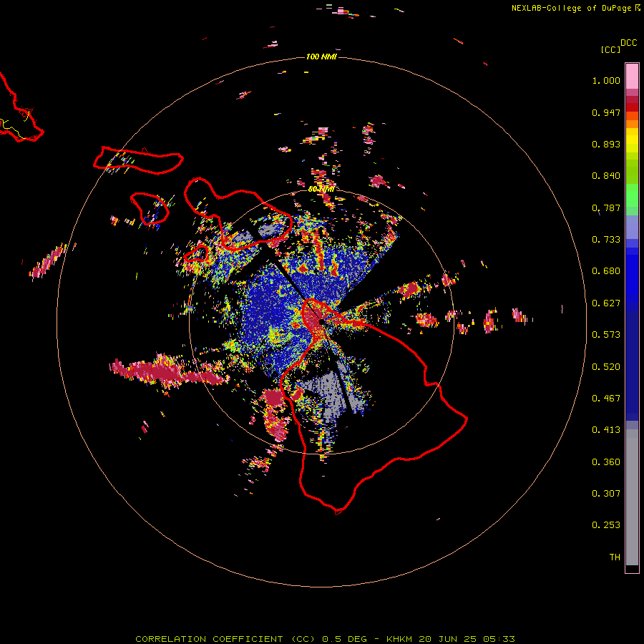
Task: Click the NEXLAB-College of DuPage label
Action: [x=571, y=8]
